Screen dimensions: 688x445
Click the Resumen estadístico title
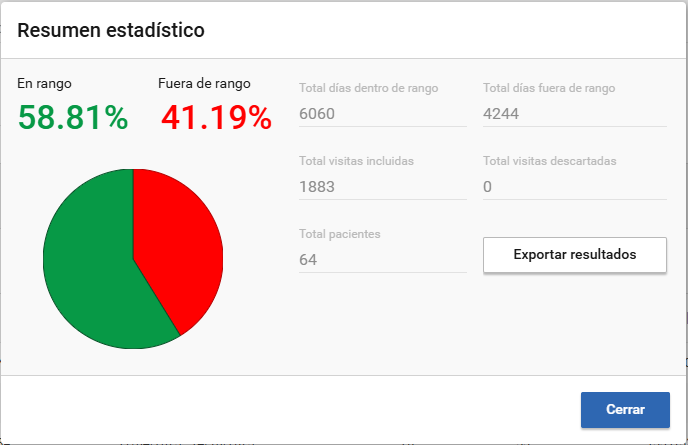pos(111,30)
